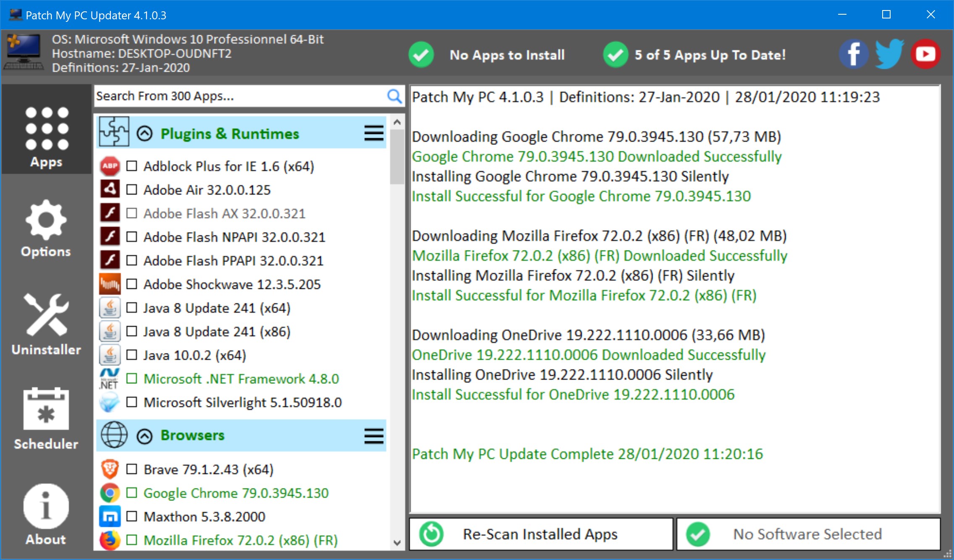Viewport: 954px width, 560px height.
Task: Click the Adobe Flash PPAPI icon
Action: point(110,260)
